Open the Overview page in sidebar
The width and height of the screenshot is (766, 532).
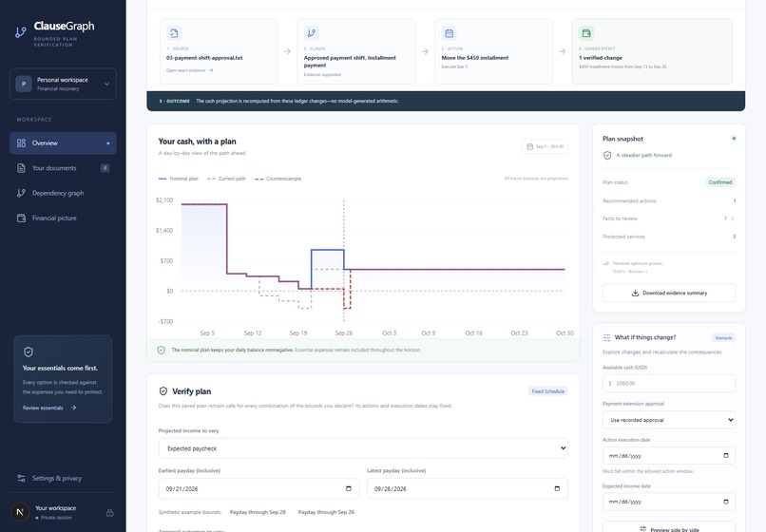tap(63, 143)
